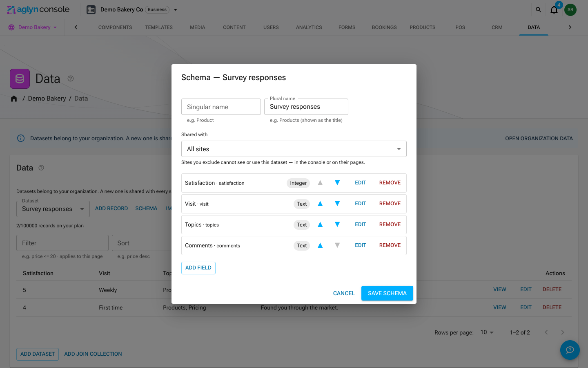The height and width of the screenshot is (368, 588).
Task: Open Demo Bakery site selector dropdown
Action: (33, 27)
